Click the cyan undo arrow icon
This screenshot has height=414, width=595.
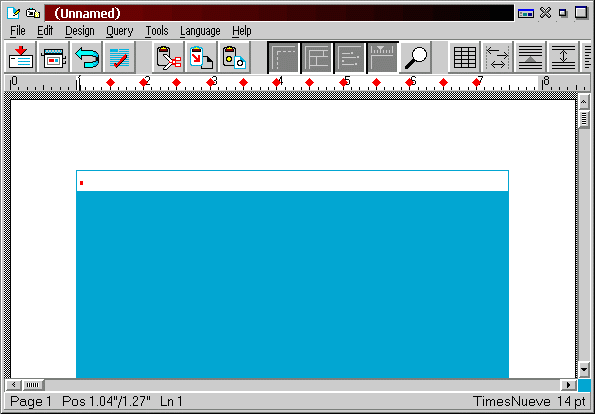pos(87,57)
